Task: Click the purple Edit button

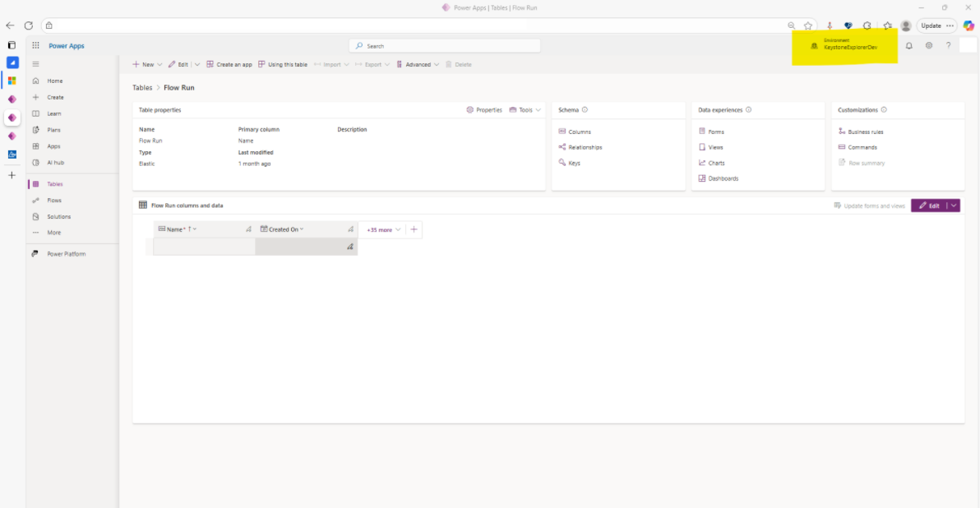Action: (x=929, y=206)
